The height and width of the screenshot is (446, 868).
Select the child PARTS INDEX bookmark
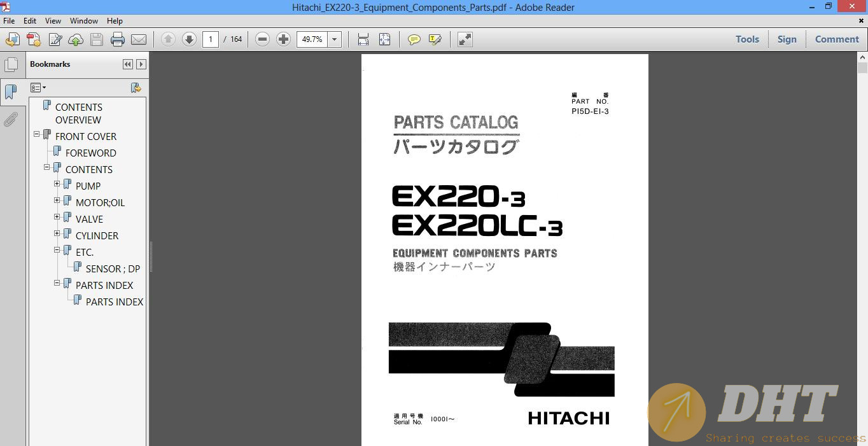click(115, 302)
